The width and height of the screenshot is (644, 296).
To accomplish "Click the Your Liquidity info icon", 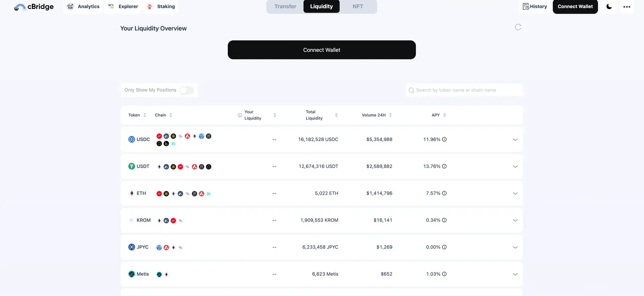I will pyautogui.click(x=240, y=115).
